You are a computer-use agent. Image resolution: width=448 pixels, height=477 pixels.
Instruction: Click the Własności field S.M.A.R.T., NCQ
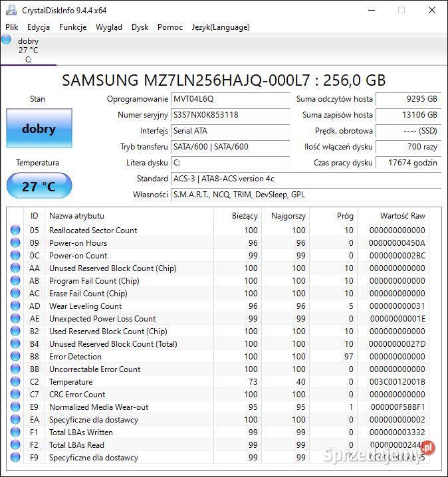point(306,195)
